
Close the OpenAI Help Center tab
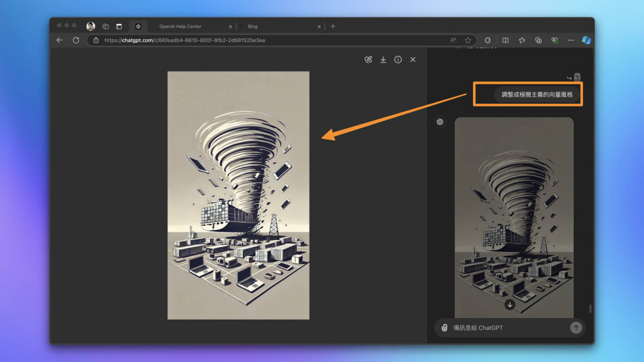[230, 26]
